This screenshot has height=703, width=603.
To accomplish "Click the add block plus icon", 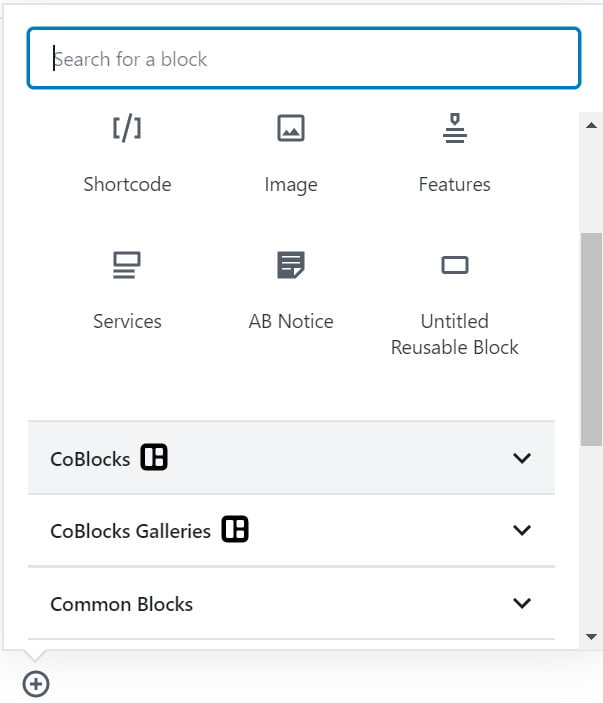I will (x=36, y=684).
